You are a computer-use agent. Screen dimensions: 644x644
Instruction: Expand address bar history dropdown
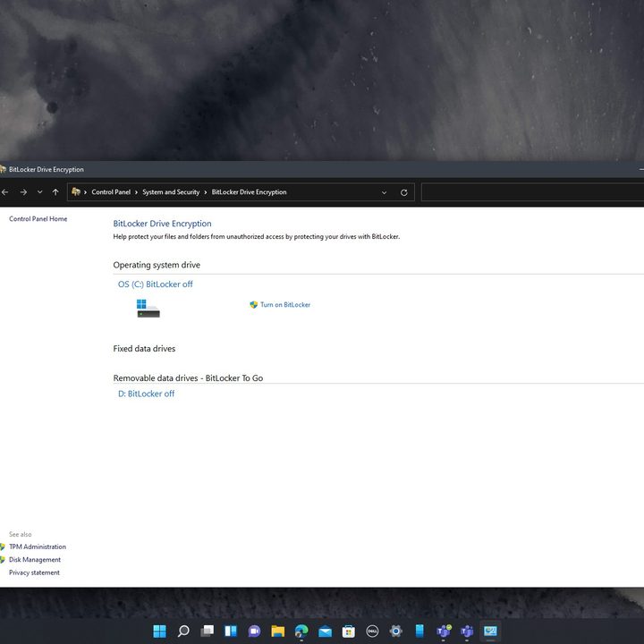click(x=384, y=192)
